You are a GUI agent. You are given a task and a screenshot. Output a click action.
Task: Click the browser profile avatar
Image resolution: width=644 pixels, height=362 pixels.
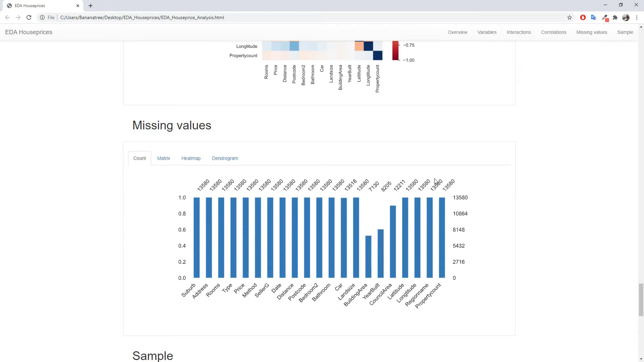click(x=626, y=17)
